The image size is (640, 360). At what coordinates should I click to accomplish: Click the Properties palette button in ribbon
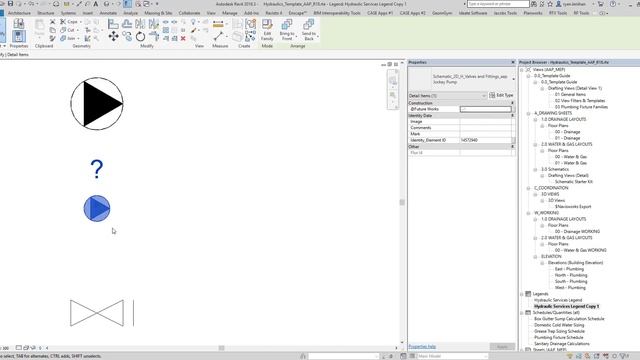click(18, 36)
